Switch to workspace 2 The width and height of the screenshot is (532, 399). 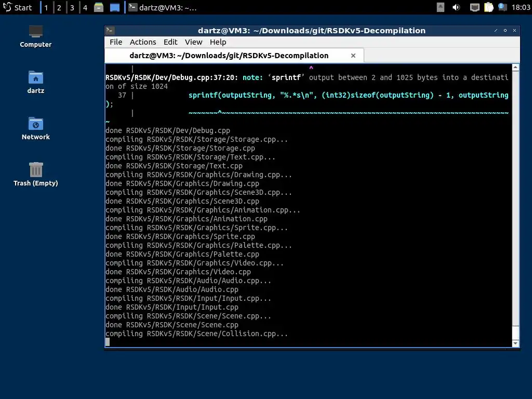coord(59,7)
